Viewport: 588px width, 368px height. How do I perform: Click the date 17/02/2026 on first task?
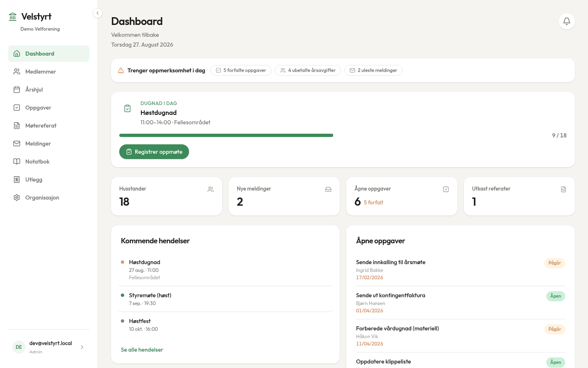tap(370, 277)
